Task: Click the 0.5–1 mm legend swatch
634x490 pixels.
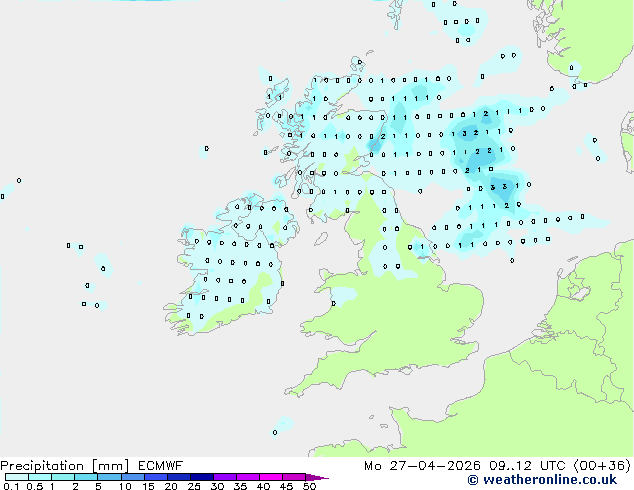Action: [x=40, y=477]
